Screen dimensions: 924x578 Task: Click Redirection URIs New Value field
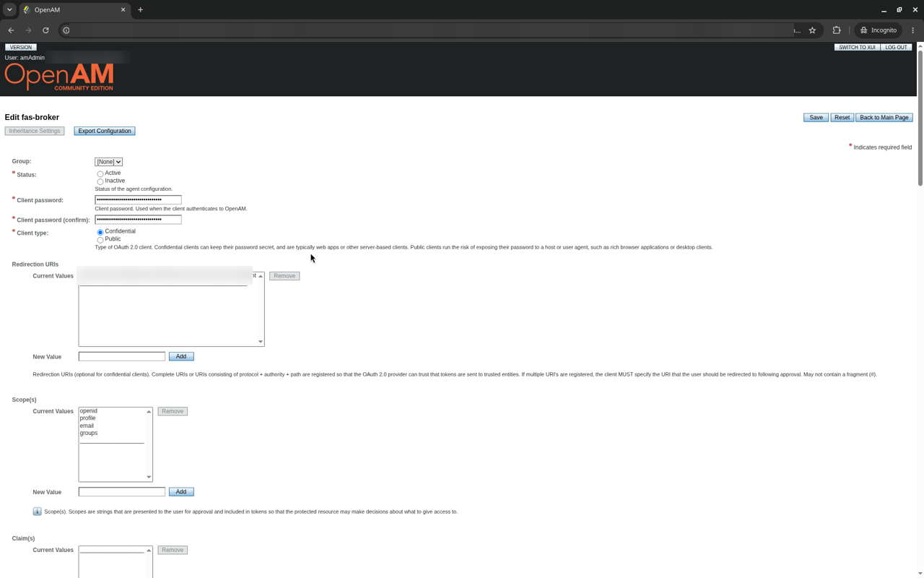pos(122,356)
